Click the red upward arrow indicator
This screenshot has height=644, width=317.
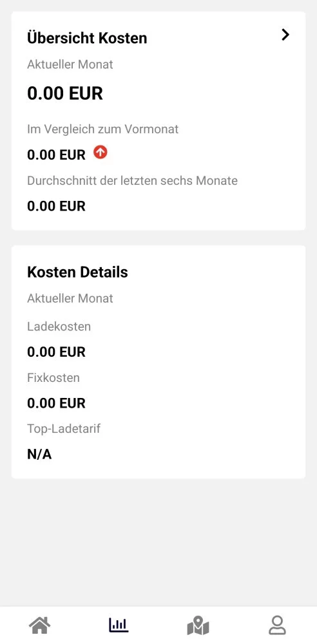click(101, 153)
